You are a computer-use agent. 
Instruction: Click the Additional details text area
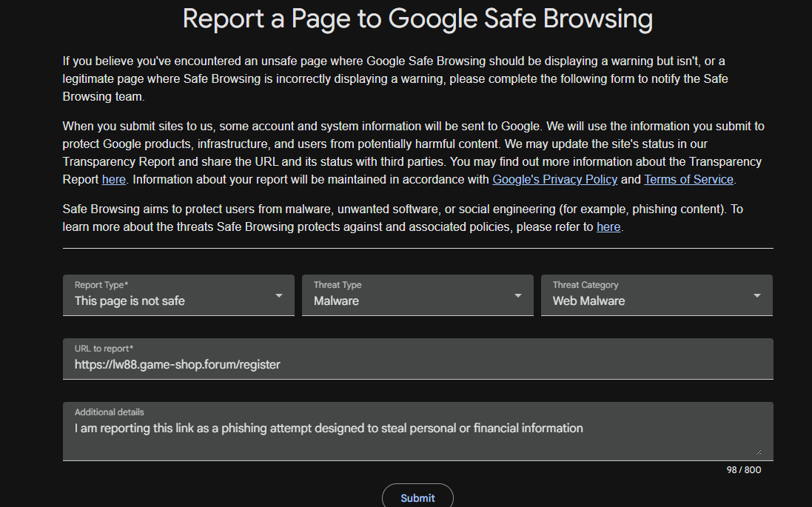click(418, 432)
